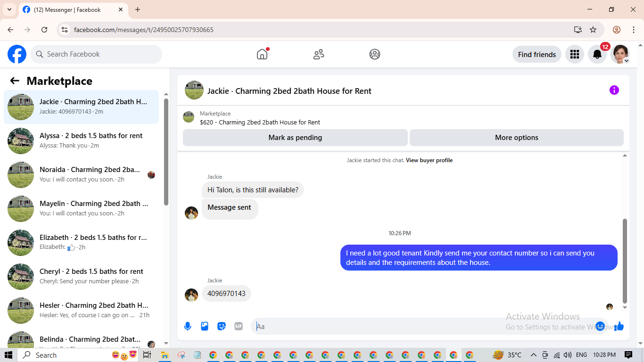Viewport: 644px width, 362px height.
Task: Focus the message input box
Action: (x=424, y=326)
